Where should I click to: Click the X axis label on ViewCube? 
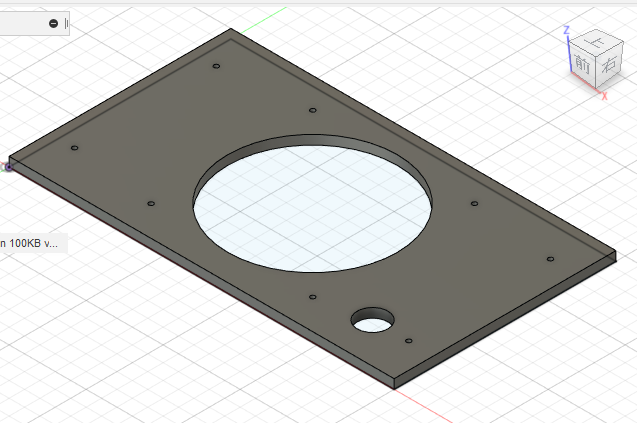(x=604, y=96)
